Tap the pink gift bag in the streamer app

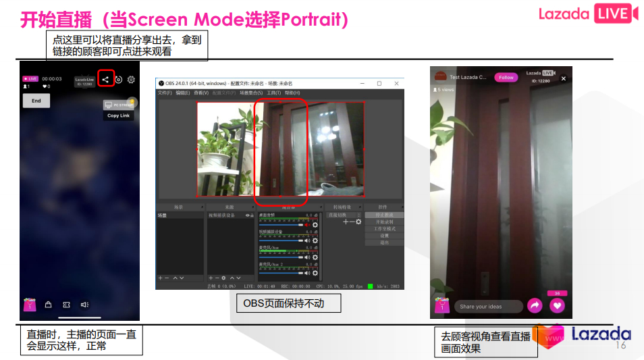click(30, 305)
